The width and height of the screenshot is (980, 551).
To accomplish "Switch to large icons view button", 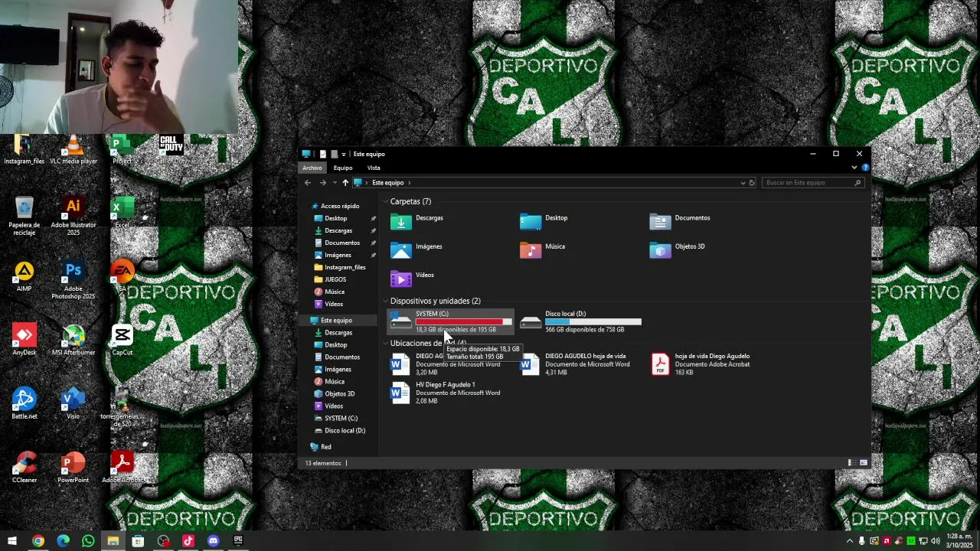I will (x=864, y=463).
